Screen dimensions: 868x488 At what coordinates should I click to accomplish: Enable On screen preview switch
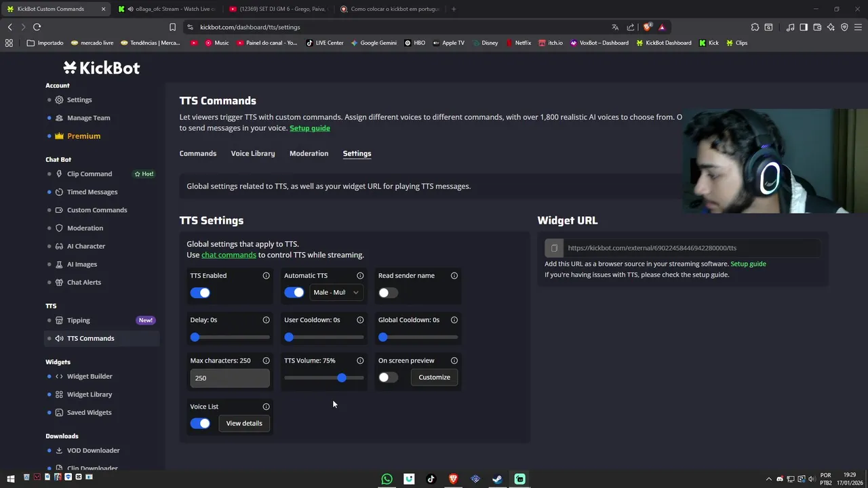click(x=388, y=378)
